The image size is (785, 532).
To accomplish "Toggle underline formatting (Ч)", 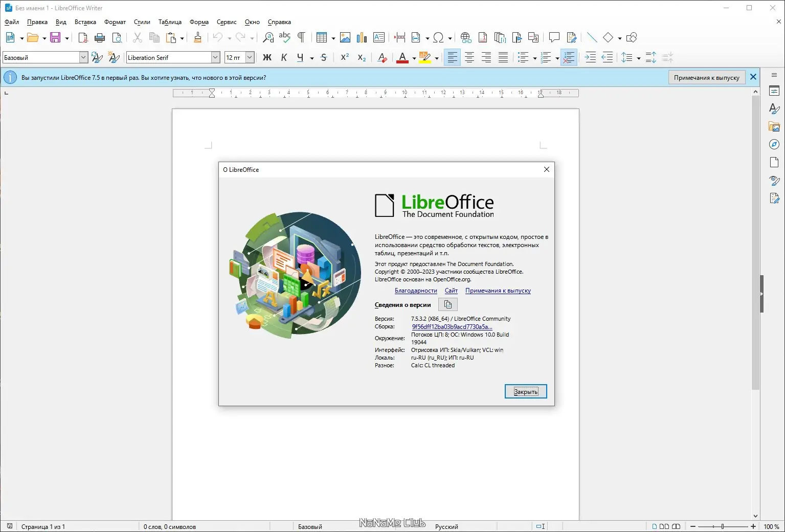I will click(x=300, y=58).
